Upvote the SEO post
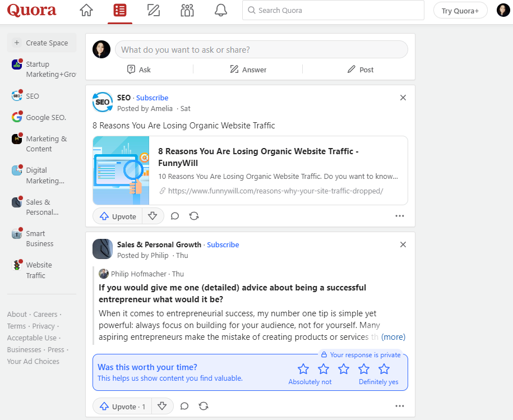 pyautogui.click(x=118, y=216)
